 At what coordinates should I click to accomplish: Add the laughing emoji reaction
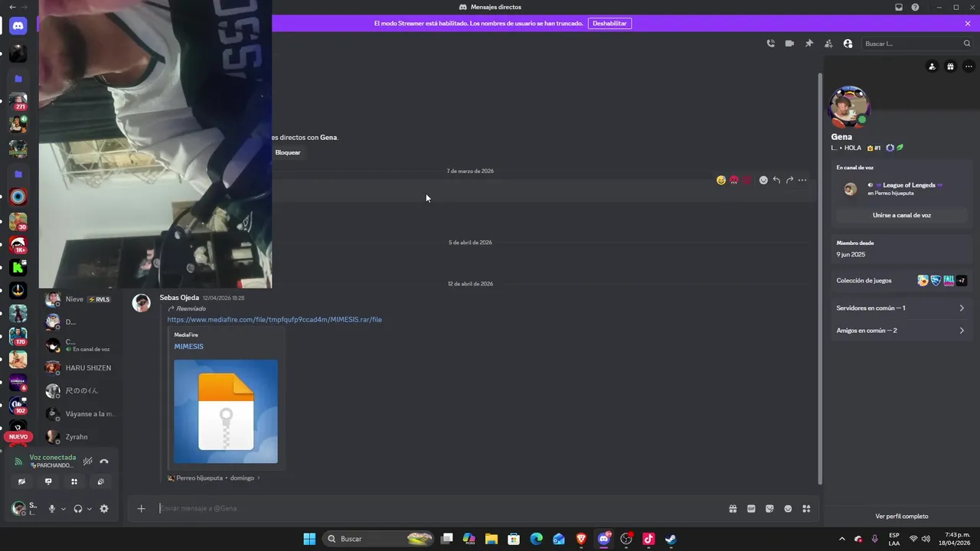click(x=720, y=181)
